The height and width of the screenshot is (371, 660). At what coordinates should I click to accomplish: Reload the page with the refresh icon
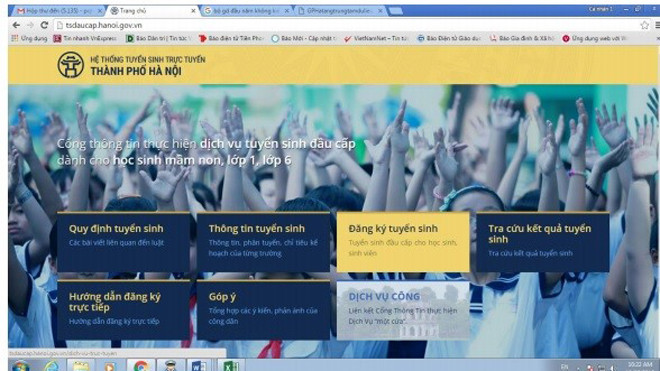pyautogui.click(x=44, y=25)
